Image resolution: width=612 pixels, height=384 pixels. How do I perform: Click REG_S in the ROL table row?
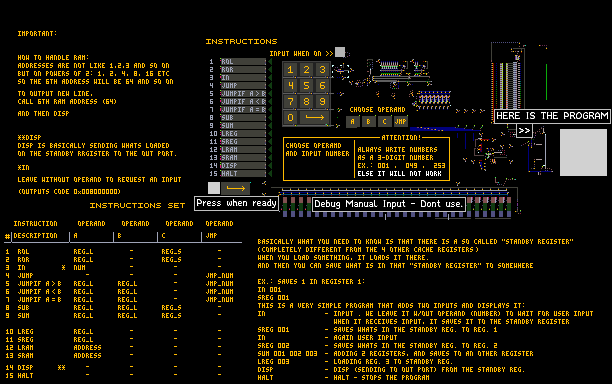171,252
